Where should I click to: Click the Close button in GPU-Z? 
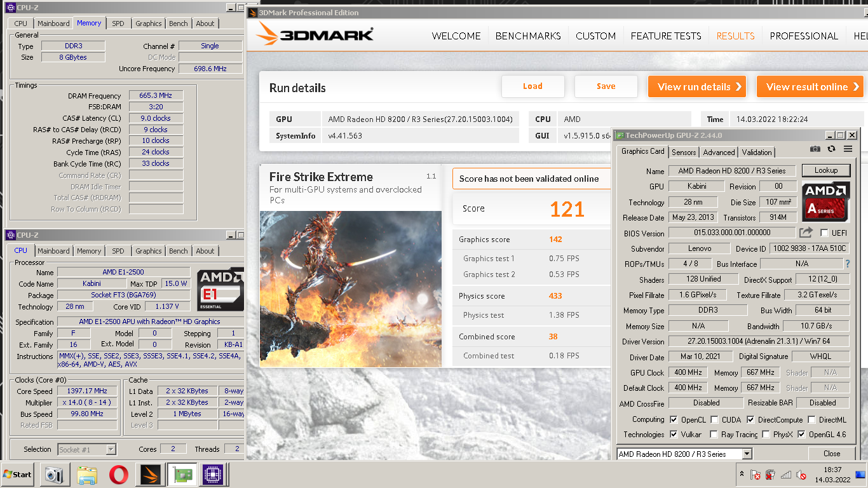pyautogui.click(x=832, y=454)
